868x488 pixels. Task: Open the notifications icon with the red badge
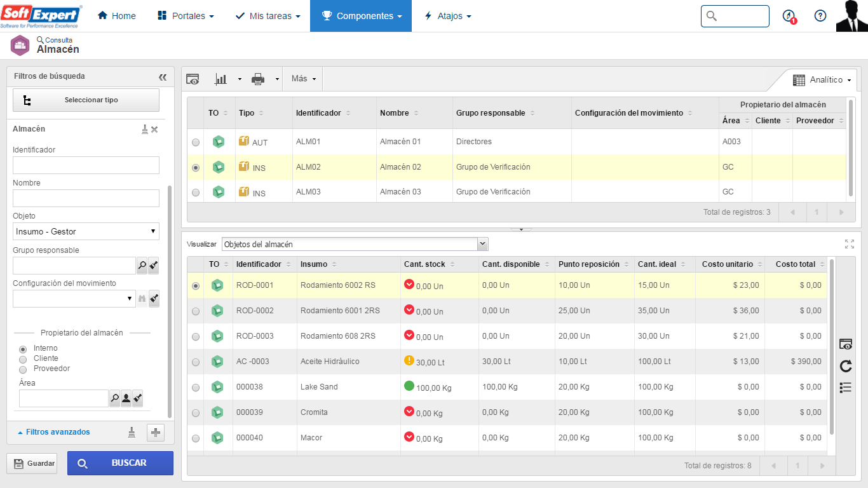(789, 16)
